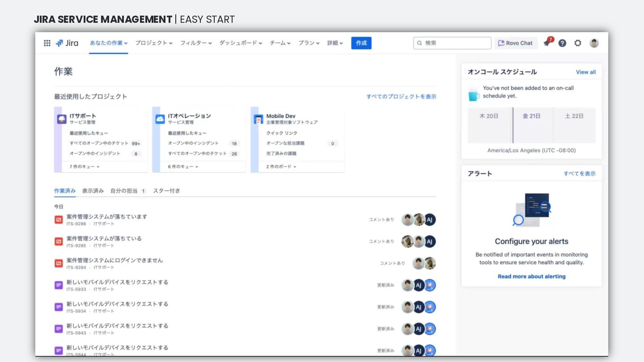The width and height of the screenshot is (644, 362).
Task: Open 案件管理システムが落ちています item
Action: pyautogui.click(x=107, y=217)
